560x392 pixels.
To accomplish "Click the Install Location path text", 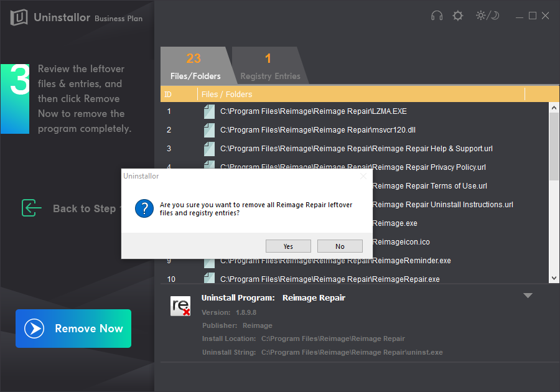I will tap(333, 338).
